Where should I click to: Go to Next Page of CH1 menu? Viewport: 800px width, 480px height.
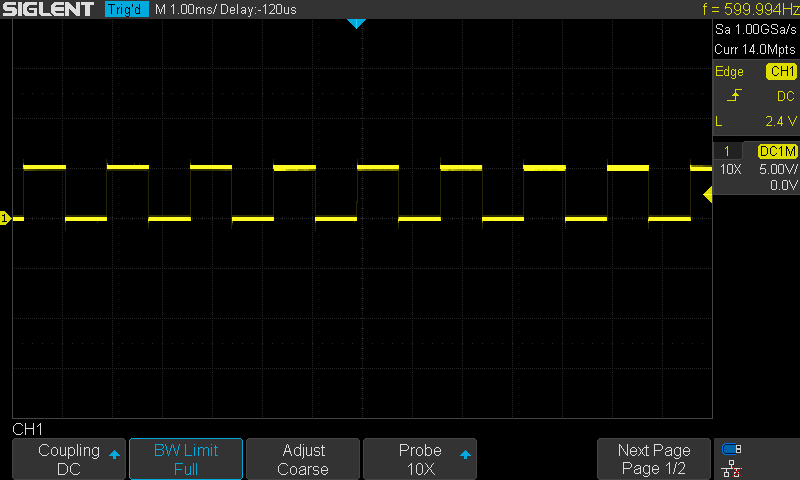click(653, 459)
